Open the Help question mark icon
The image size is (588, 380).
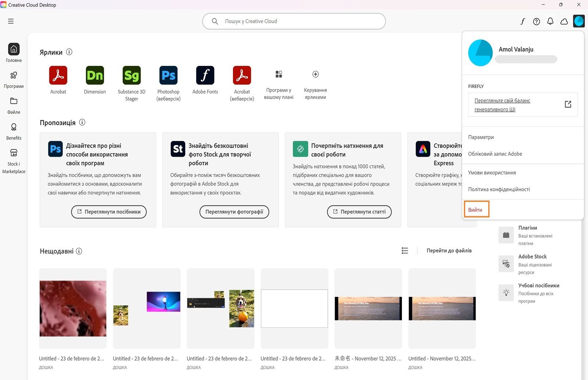point(537,21)
